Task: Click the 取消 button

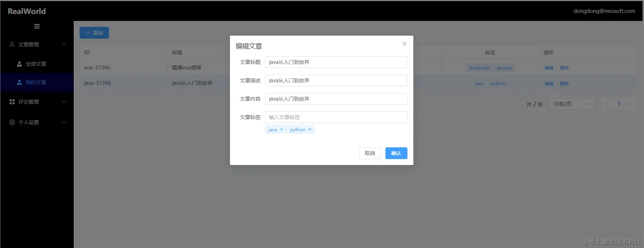Action: click(370, 153)
